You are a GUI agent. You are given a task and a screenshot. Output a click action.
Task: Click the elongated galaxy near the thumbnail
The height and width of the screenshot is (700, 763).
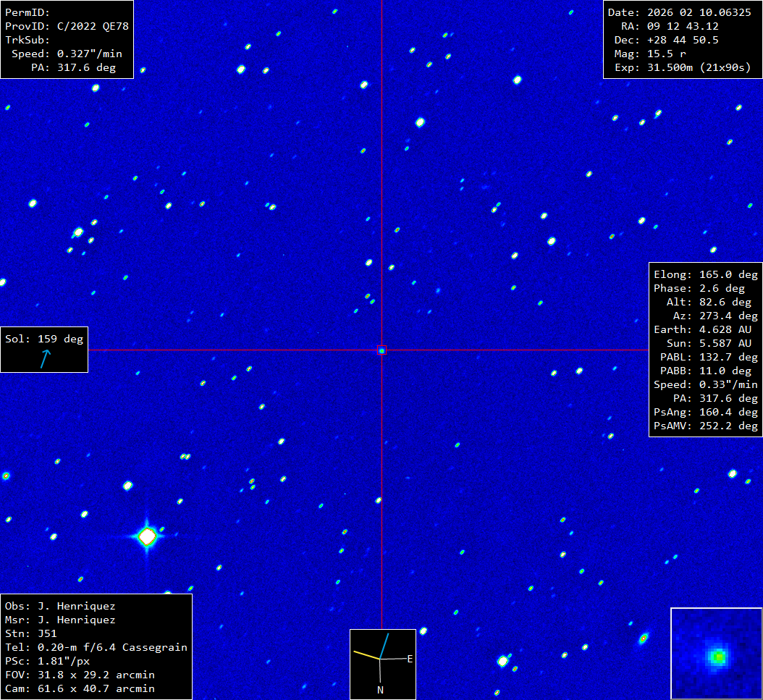pyautogui.click(x=643, y=638)
